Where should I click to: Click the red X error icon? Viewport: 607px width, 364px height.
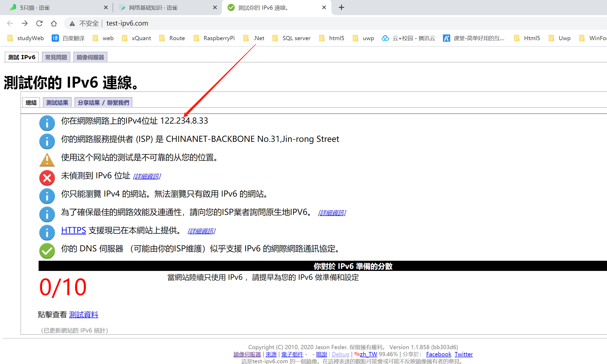[47, 178]
